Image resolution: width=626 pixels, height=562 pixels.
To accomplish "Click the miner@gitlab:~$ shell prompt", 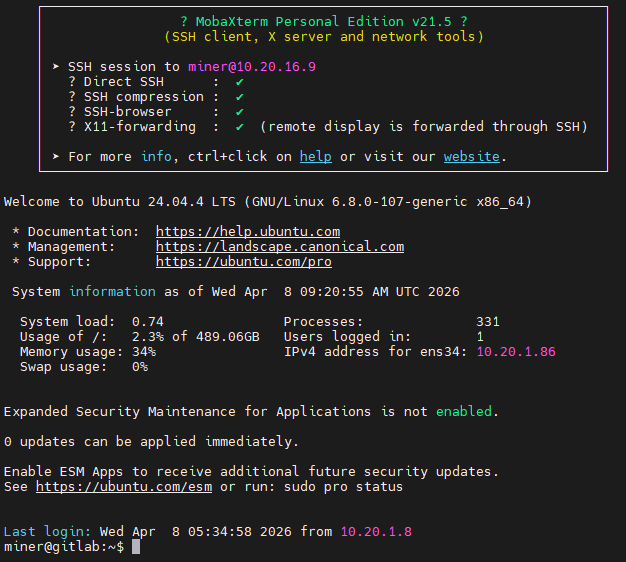I will (x=64, y=547).
